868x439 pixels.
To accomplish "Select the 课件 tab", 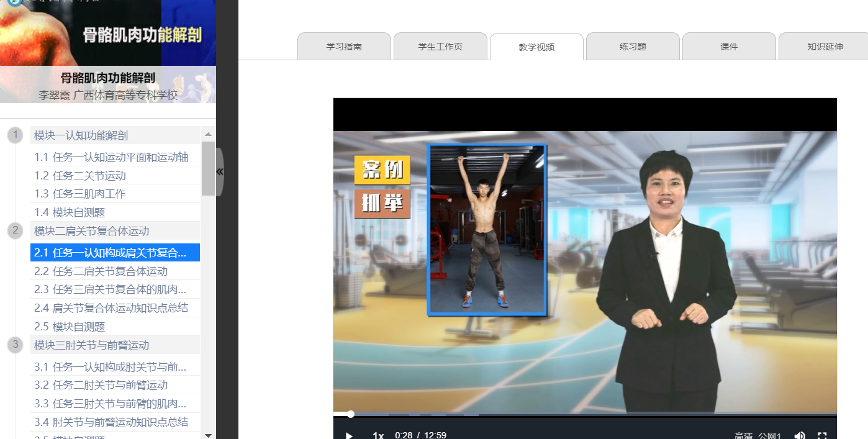I will (x=729, y=47).
